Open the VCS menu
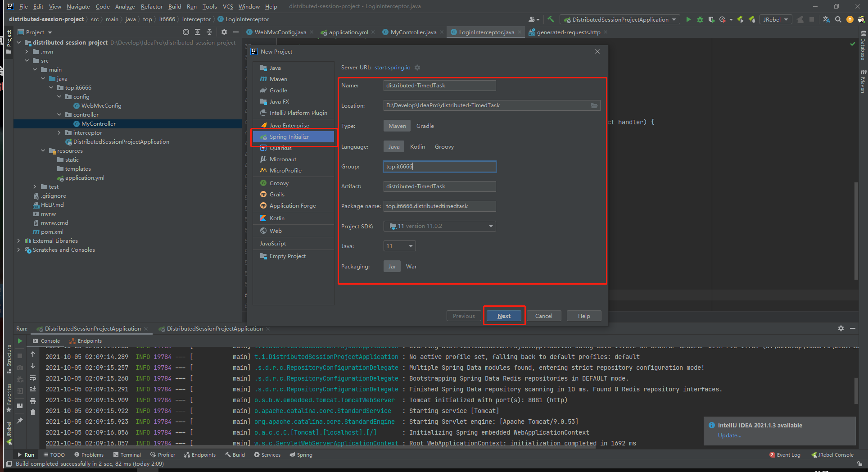The image size is (868, 472). pos(228,6)
